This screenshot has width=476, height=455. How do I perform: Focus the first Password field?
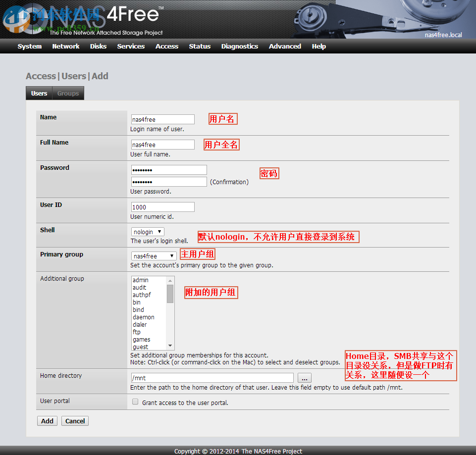click(x=169, y=170)
